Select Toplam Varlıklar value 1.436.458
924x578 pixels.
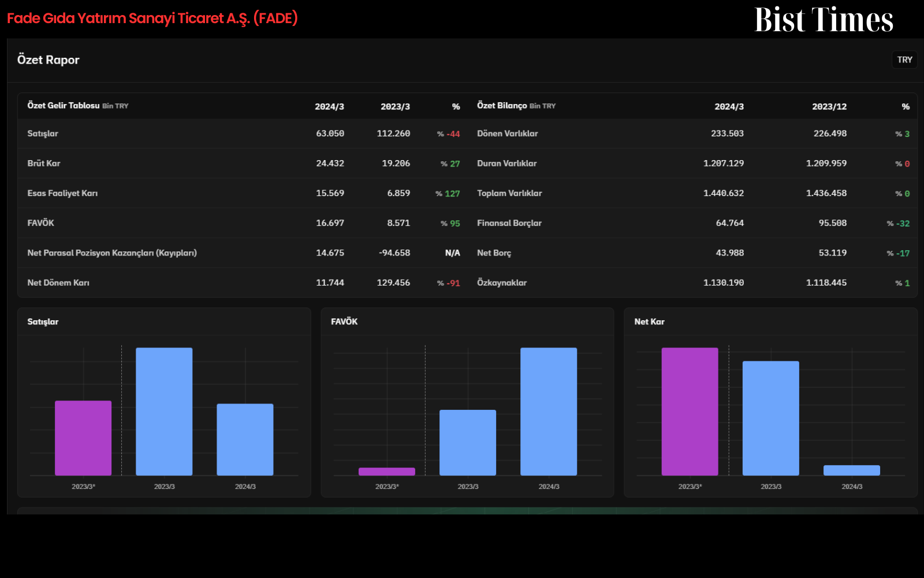point(826,194)
